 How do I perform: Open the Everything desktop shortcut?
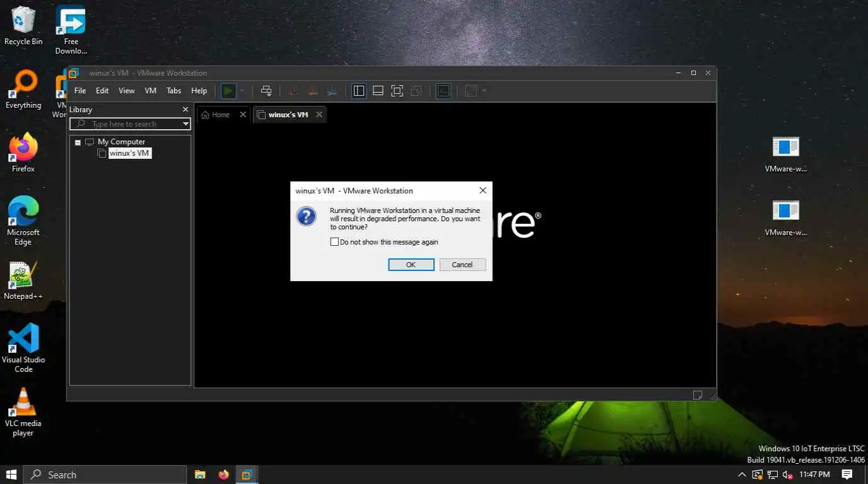pyautogui.click(x=23, y=89)
